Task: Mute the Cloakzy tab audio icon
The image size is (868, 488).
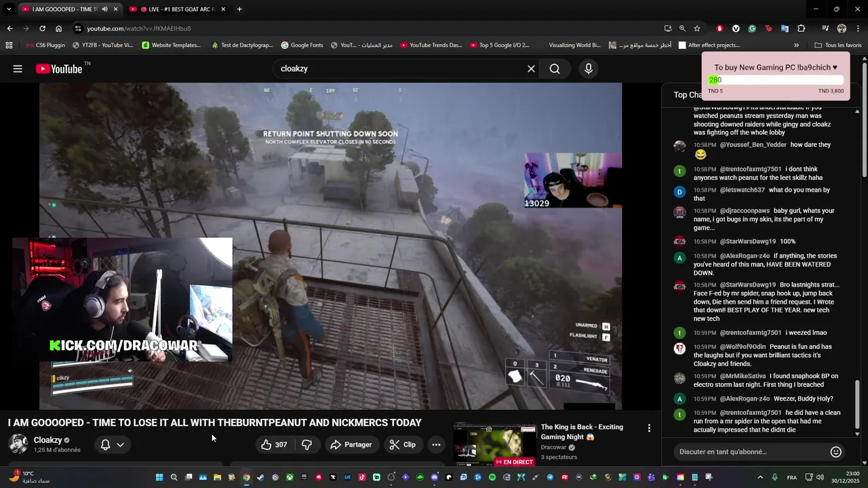Action: (x=104, y=9)
